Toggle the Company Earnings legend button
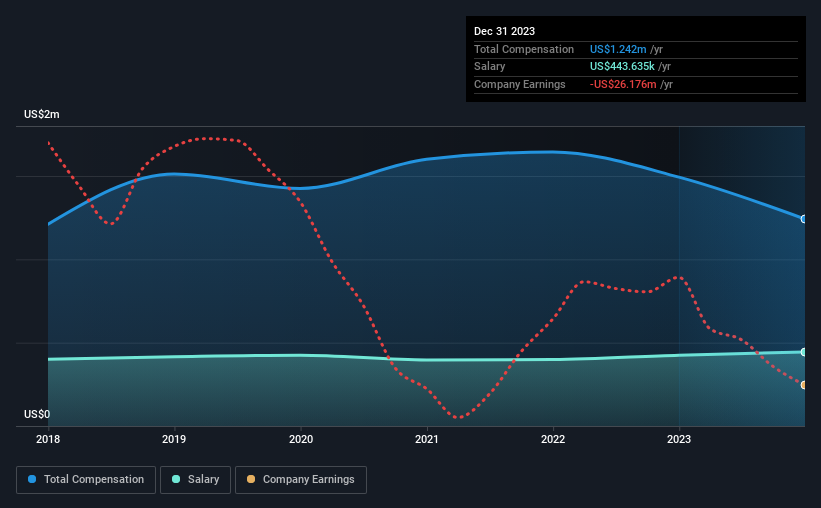821x508 pixels. pos(301,480)
